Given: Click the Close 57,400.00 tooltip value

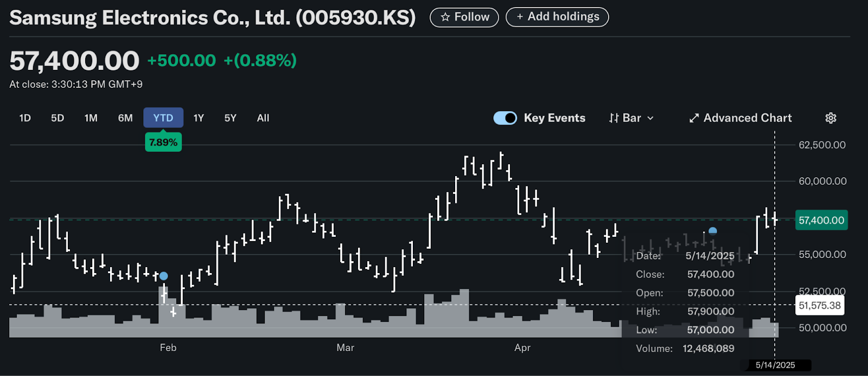Looking at the screenshot, I should [x=711, y=275].
